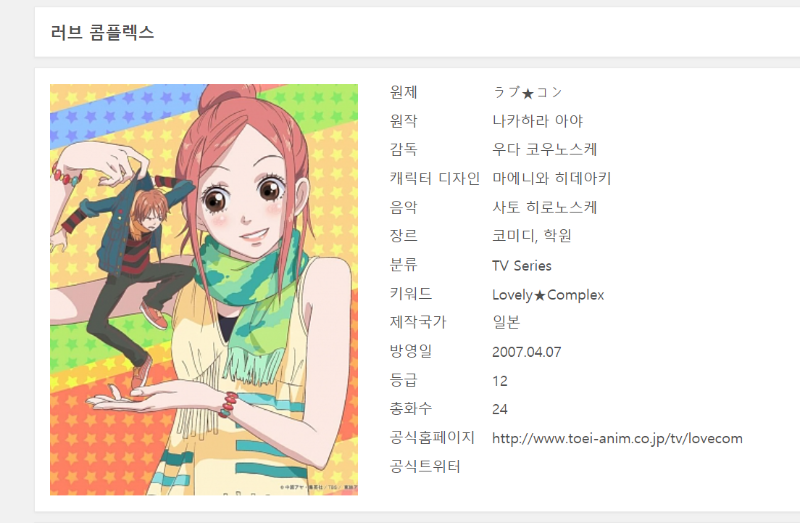Click character designer 마에니와 히데아키
This screenshot has width=800, height=523.
tap(552, 178)
